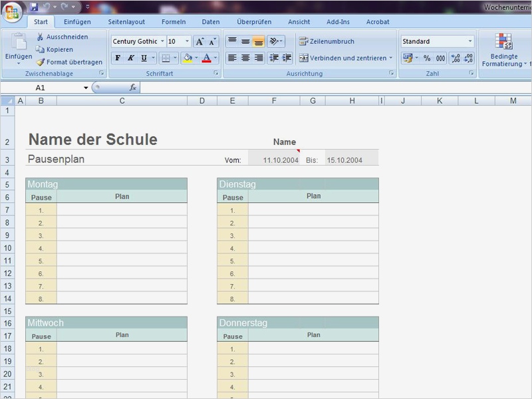532x399 pixels.
Task: Toggle bold formatting F button
Action: coord(118,58)
